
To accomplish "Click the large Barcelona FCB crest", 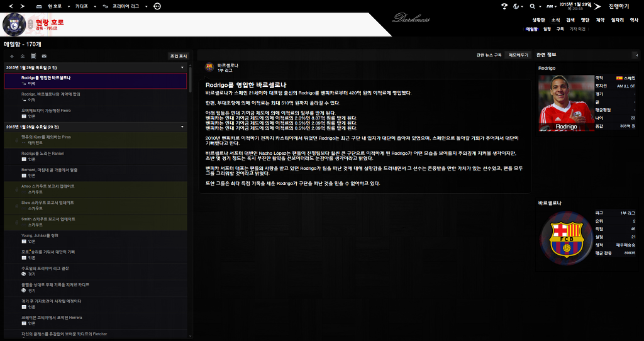I will (567, 238).
